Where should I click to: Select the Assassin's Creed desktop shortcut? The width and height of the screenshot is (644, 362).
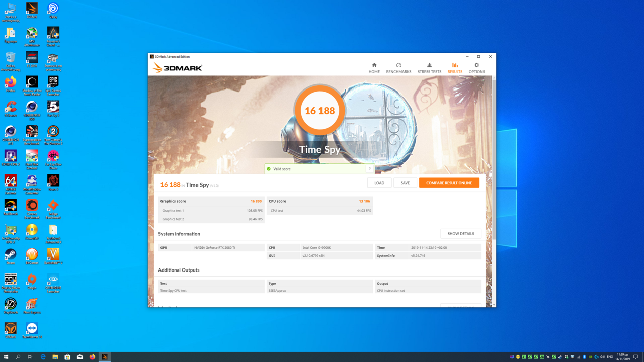tap(53, 37)
